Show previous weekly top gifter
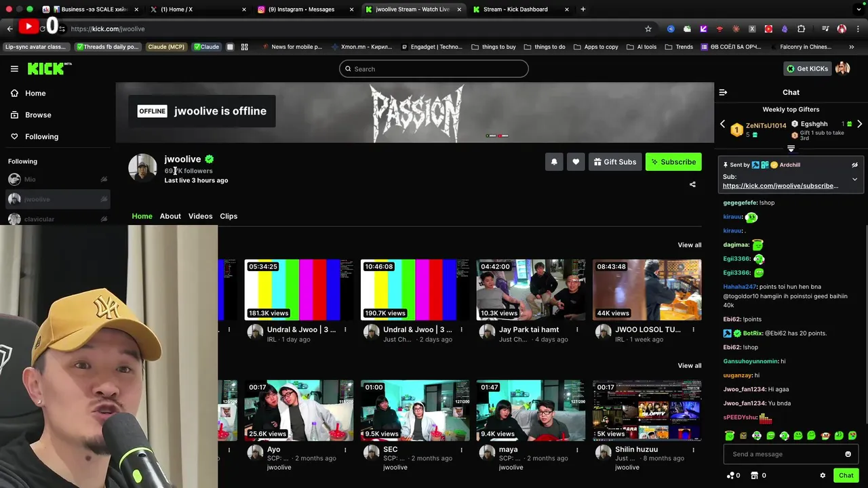 (x=722, y=124)
